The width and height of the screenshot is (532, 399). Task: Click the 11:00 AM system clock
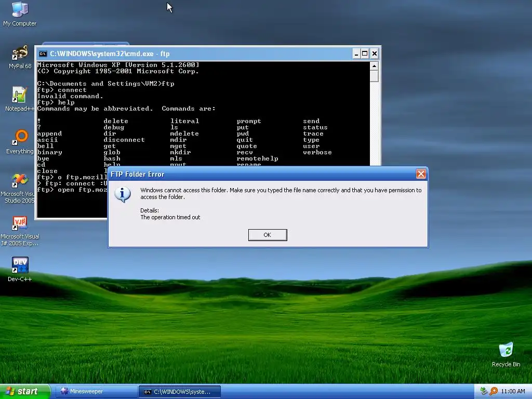(513, 391)
